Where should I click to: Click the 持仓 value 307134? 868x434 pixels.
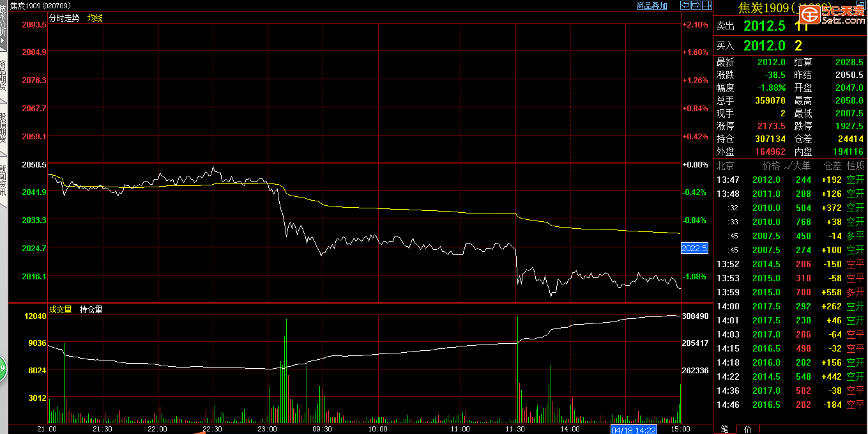(770, 139)
